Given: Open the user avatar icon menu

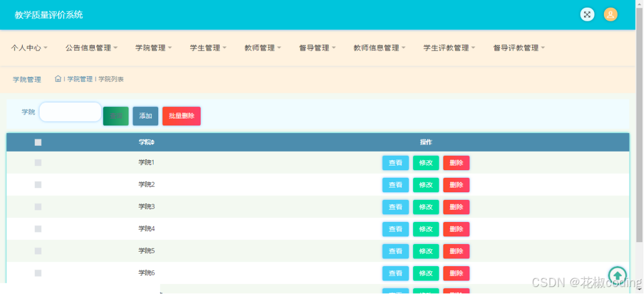Looking at the screenshot, I should 610,15.
